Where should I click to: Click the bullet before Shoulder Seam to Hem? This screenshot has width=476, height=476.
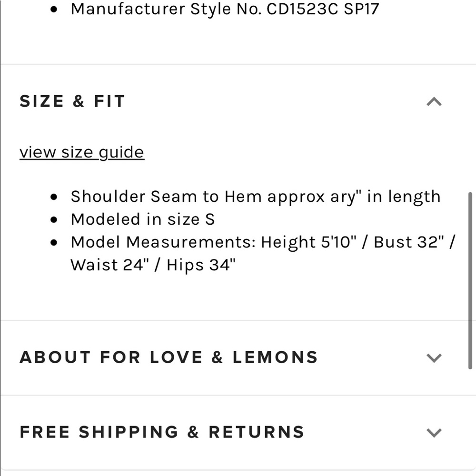[54, 196]
